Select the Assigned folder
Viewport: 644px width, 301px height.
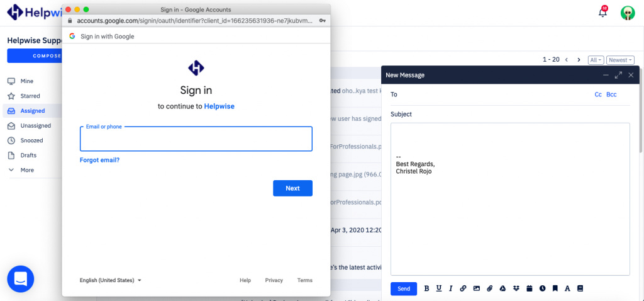(x=33, y=111)
